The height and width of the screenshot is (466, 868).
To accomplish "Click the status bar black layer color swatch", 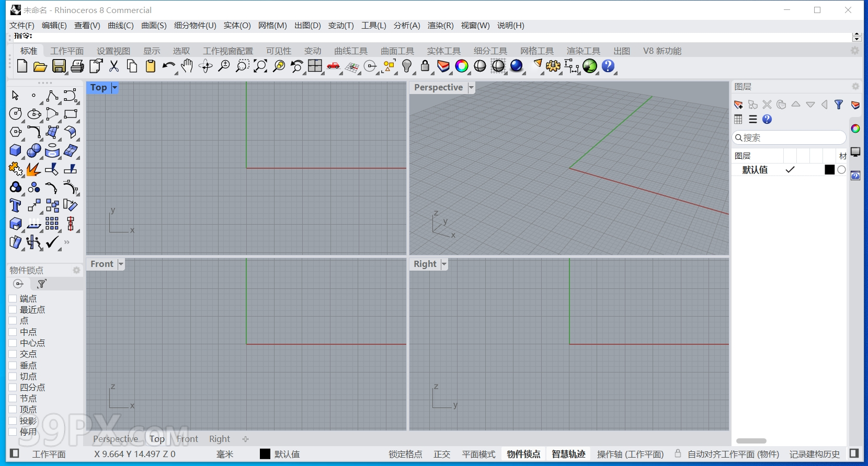I will click(x=265, y=454).
